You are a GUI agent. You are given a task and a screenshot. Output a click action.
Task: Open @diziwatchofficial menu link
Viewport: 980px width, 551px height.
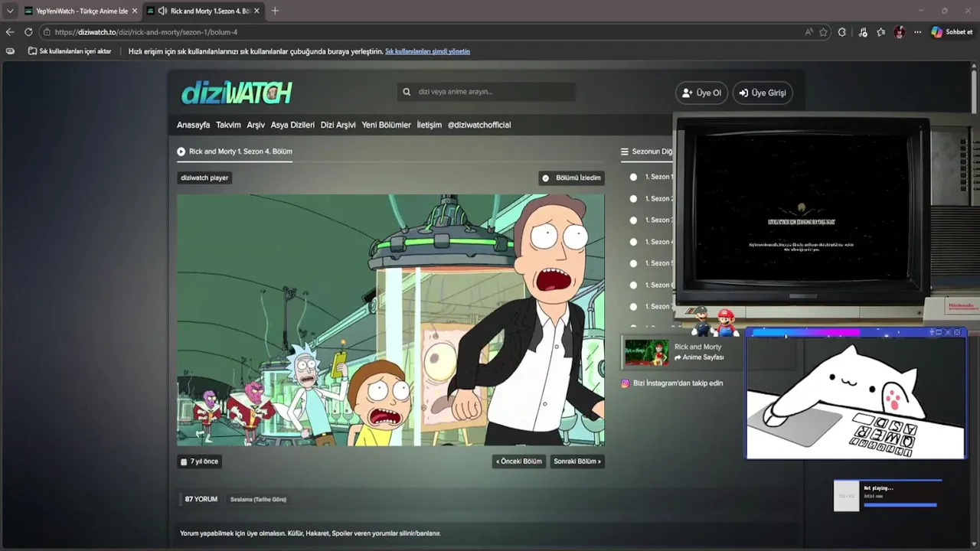[x=479, y=125]
